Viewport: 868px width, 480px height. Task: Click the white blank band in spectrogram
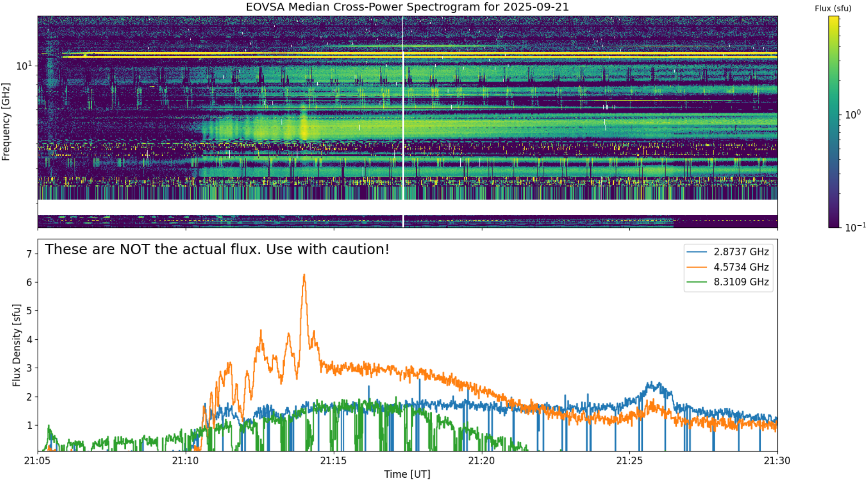(407, 207)
